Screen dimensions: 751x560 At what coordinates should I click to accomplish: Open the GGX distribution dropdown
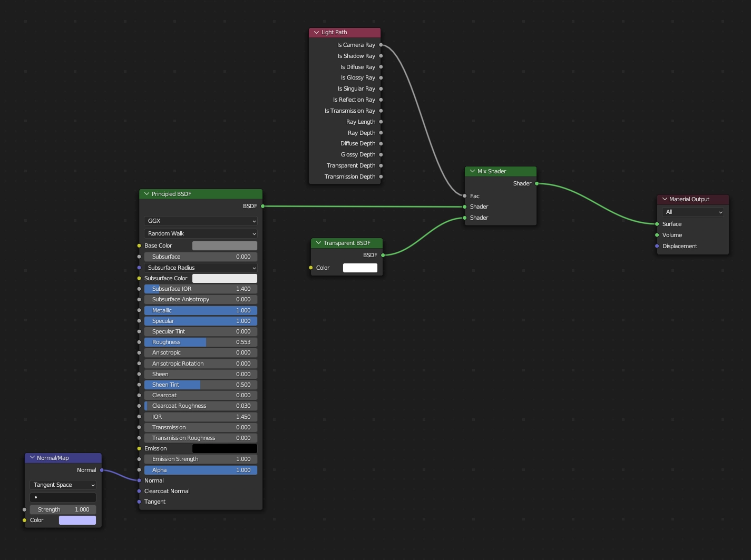(200, 221)
